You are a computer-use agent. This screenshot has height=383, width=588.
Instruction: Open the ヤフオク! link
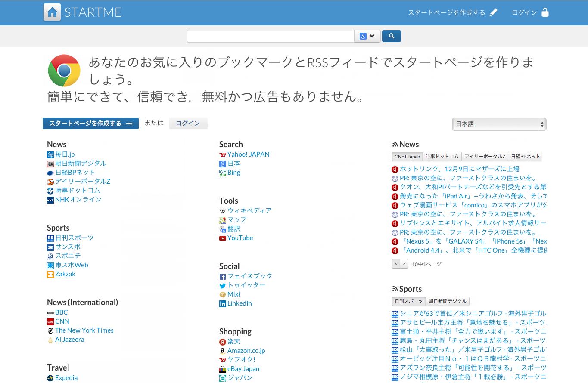[x=241, y=359]
